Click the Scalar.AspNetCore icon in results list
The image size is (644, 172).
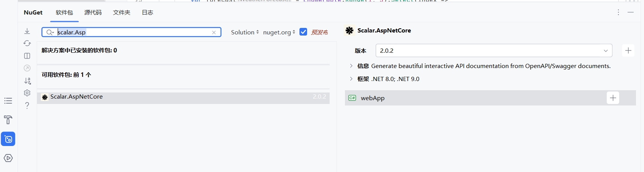[x=45, y=97]
